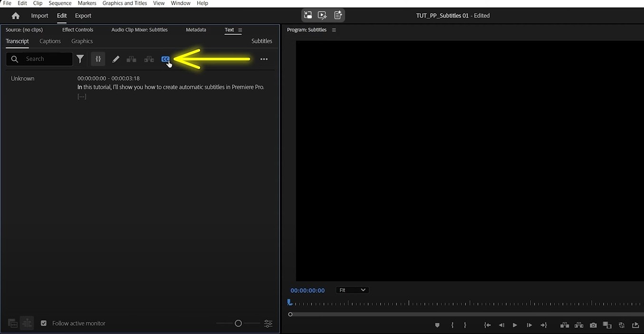
Task: Click the first icon in the top-center header group
Action: click(x=308, y=15)
